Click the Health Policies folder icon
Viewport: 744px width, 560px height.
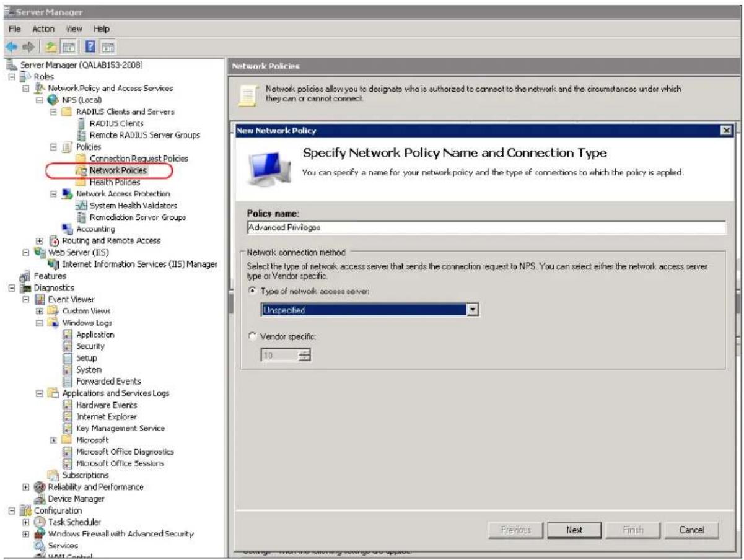(x=81, y=182)
